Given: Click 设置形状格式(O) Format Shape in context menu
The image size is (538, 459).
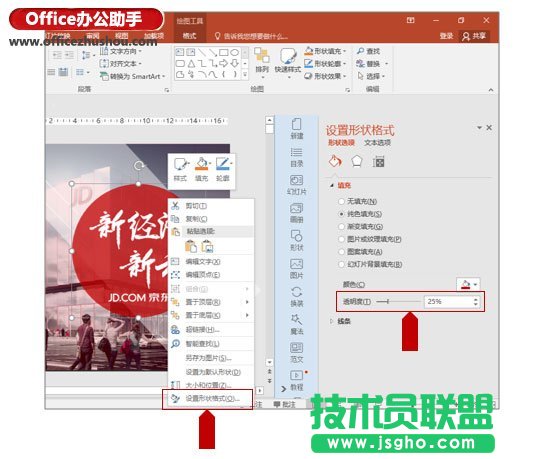Looking at the screenshot, I should click(208, 399).
